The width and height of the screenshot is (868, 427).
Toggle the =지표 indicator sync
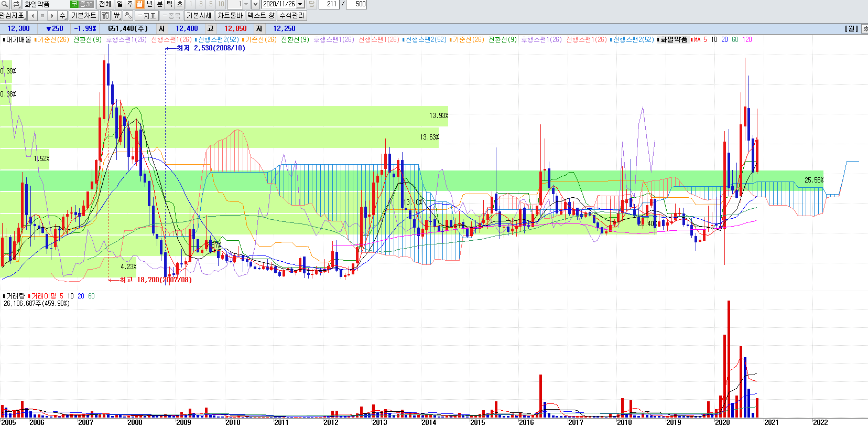[x=147, y=16]
